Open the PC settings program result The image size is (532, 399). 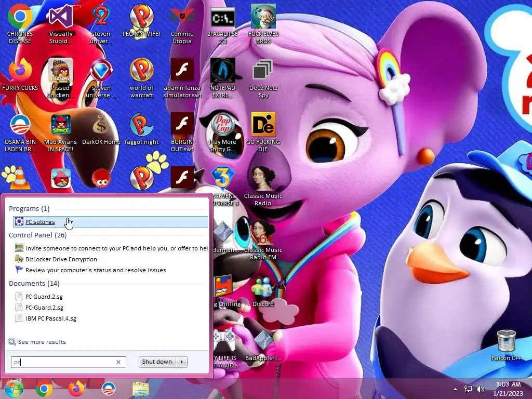coord(111,222)
